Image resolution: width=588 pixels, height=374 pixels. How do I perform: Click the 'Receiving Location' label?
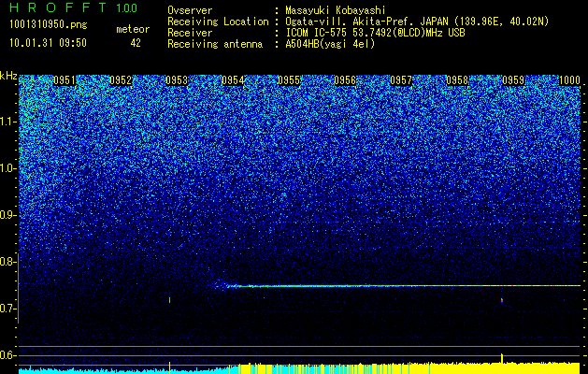click(x=218, y=22)
